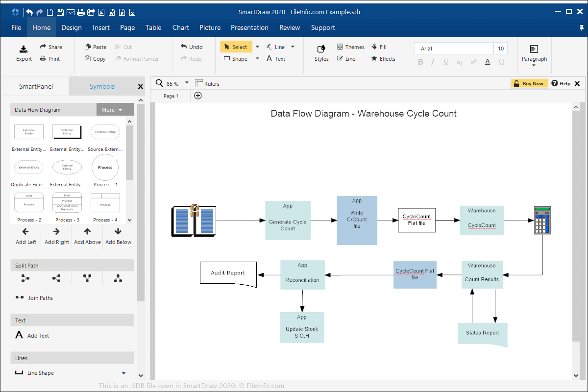This screenshot has height=392, width=588.
Task: Click the pin ribbon icon
Action: (x=582, y=28)
